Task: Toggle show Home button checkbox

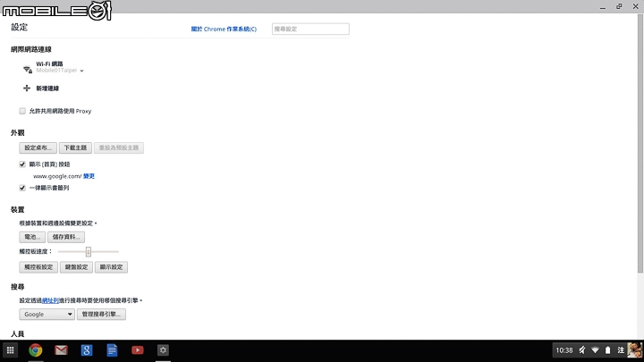Action: 22,164
